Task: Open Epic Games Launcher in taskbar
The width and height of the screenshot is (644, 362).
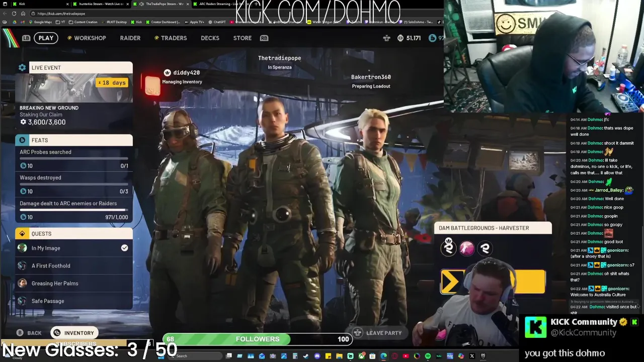Action: pos(483,356)
